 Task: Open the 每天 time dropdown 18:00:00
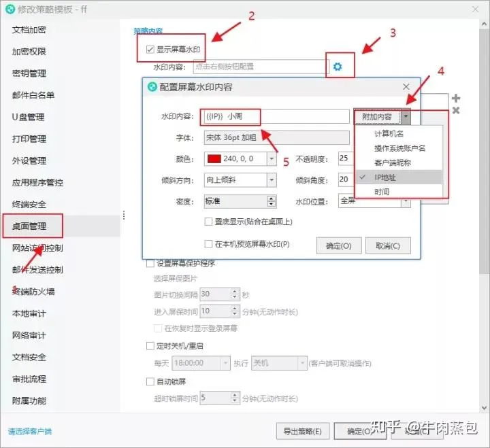pyautogui.click(x=225, y=363)
